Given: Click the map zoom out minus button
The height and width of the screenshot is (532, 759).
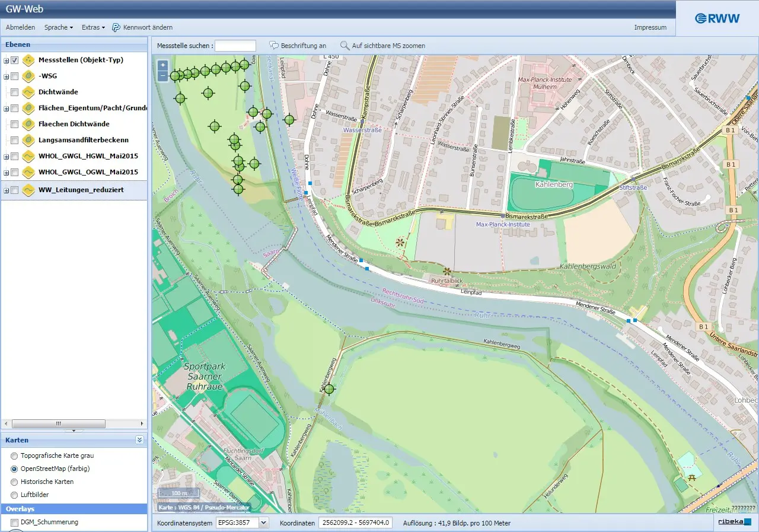Looking at the screenshot, I should [163, 76].
